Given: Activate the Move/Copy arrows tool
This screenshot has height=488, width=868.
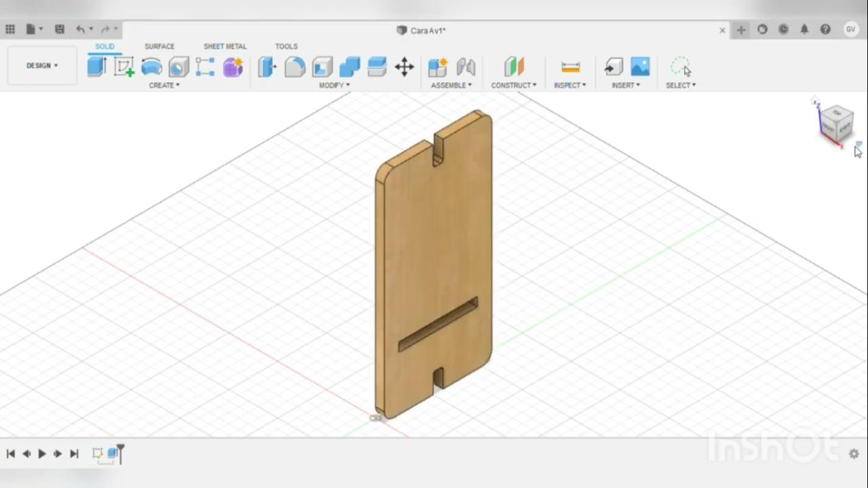Looking at the screenshot, I should (404, 67).
